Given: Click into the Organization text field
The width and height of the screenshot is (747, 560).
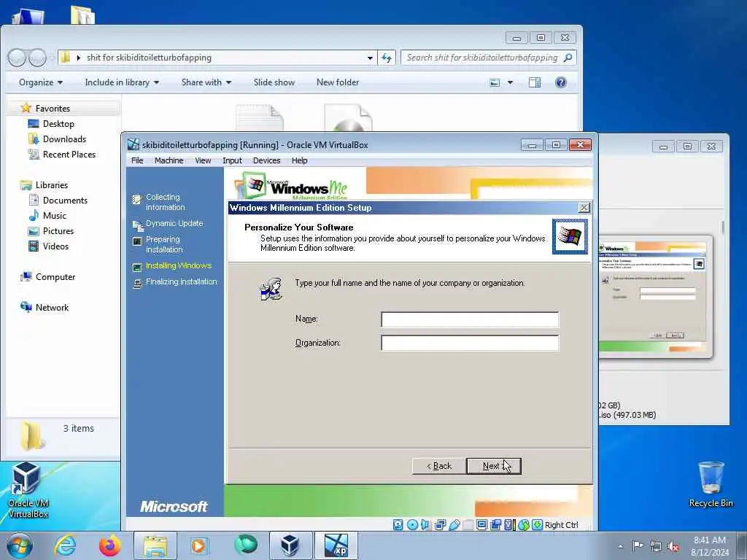Looking at the screenshot, I should pyautogui.click(x=470, y=343).
